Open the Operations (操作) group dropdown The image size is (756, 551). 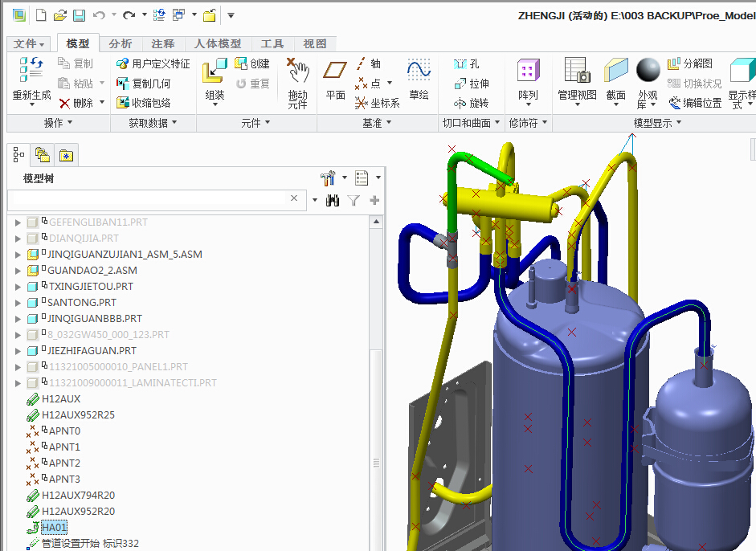pyautogui.click(x=59, y=123)
